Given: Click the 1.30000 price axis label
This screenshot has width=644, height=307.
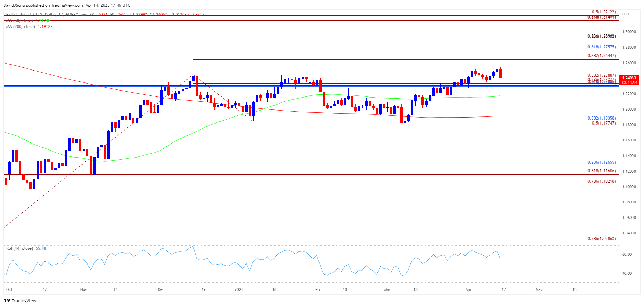Looking at the screenshot, I should (x=629, y=32).
